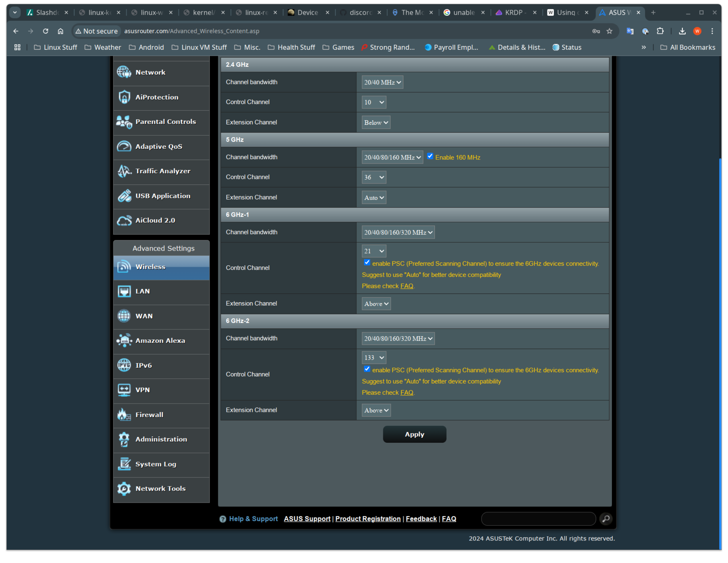Open 5 GHz Control Channel dropdown showing 36
Screen dimensions: 728x563
(x=374, y=177)
